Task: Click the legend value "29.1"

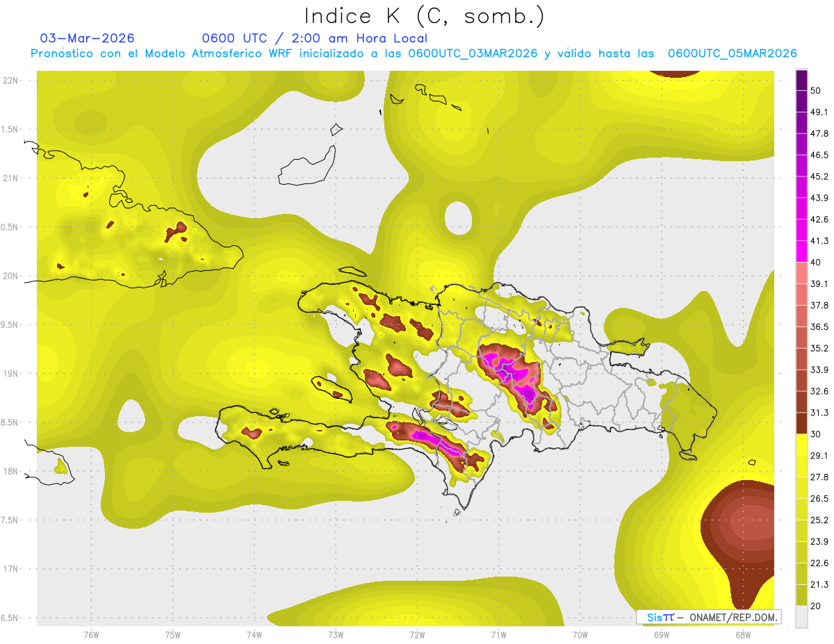Action: (819, 456)
